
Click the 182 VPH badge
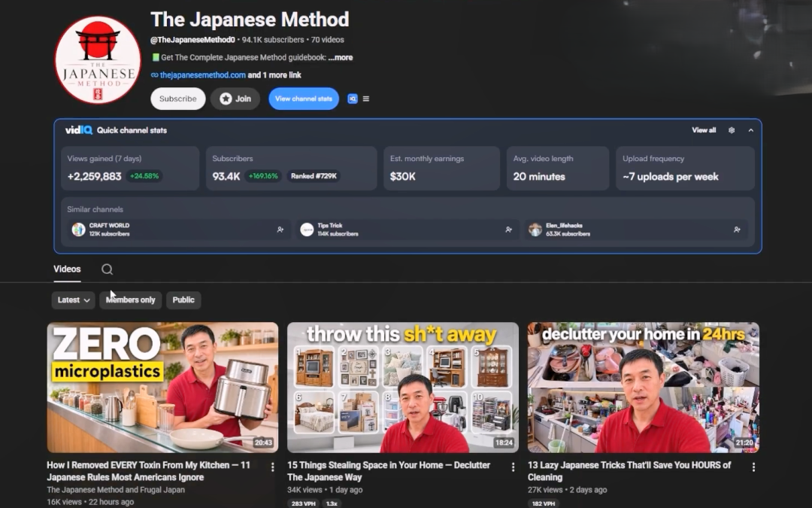point(544,503)
